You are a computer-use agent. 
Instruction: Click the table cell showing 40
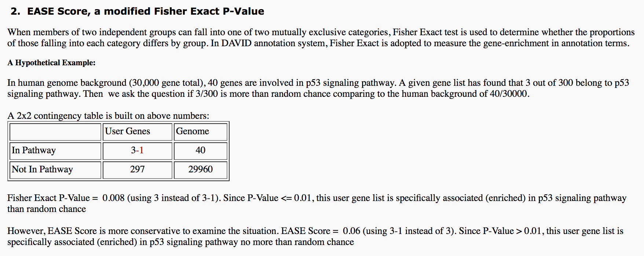201,151
